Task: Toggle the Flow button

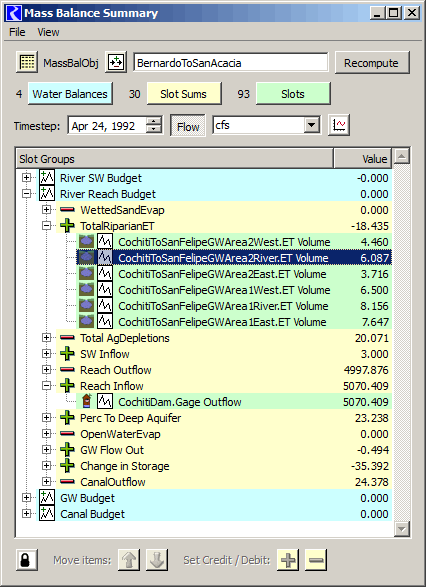Action: coord(188,125)
